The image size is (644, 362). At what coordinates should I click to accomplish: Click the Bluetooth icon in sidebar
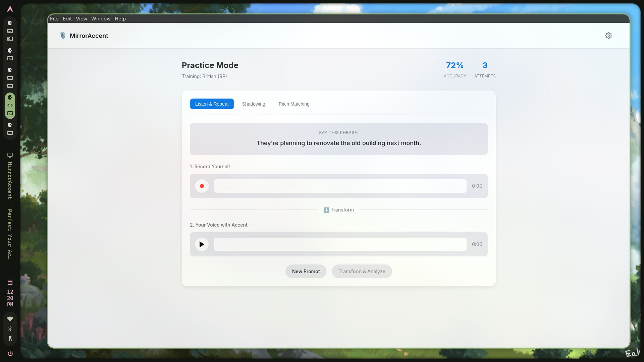pyautogui.click(x=10, y=329)
